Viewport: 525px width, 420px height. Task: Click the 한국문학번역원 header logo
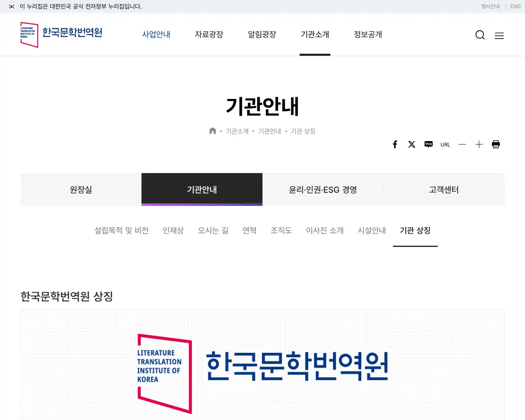pyautogui.click(x=62, y=35)
